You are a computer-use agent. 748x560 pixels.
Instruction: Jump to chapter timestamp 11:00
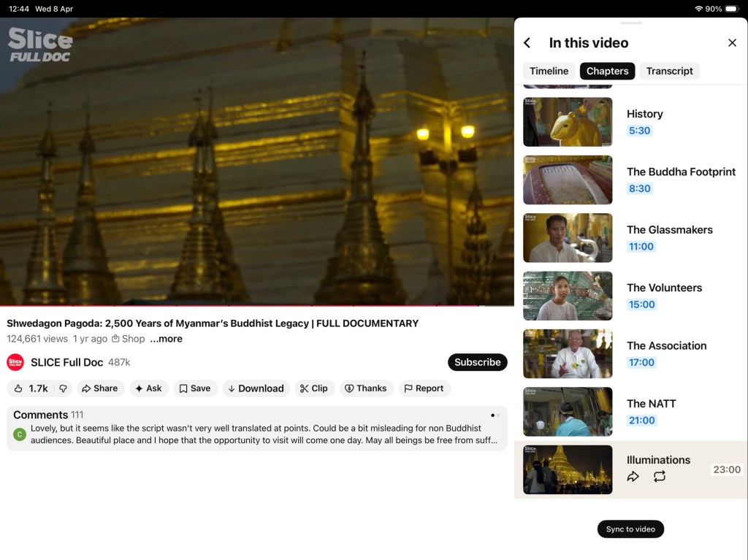click(641, 247)
